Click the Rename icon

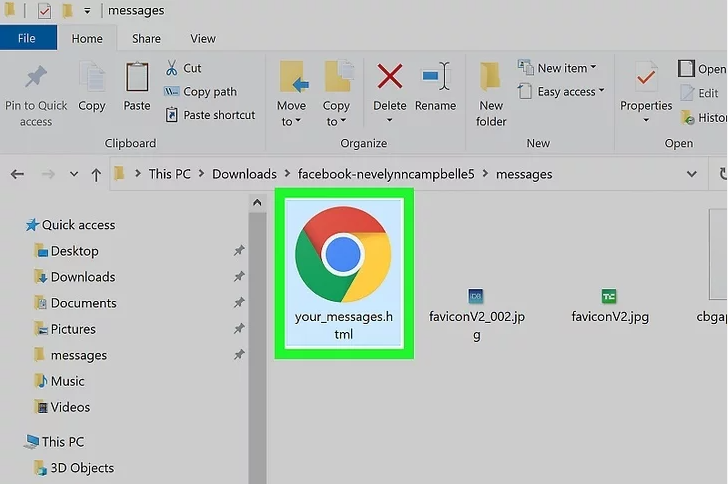click(436, 76)
